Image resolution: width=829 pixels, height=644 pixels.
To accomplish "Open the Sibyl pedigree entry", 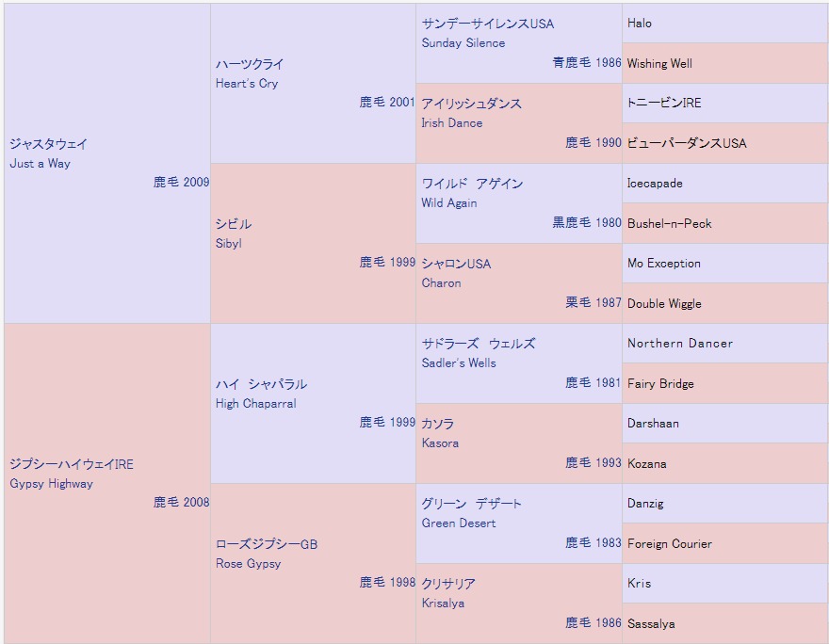I will [x=233, y=224].
